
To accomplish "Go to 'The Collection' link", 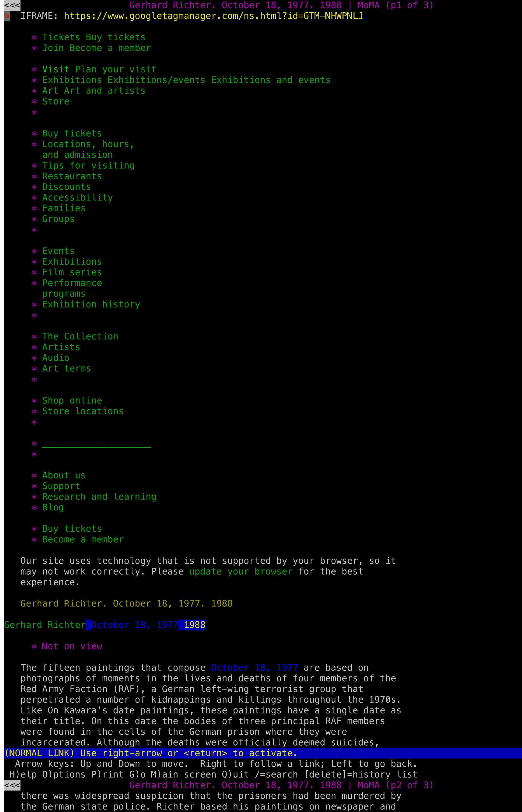I will 80,337.
